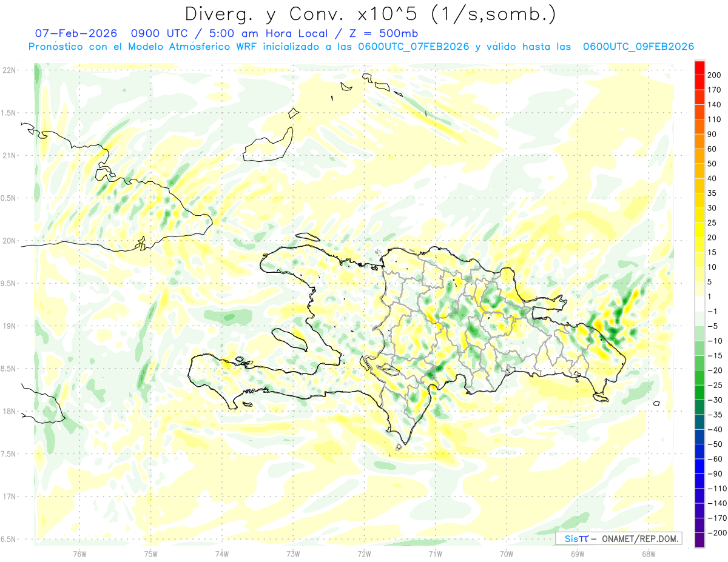Viewport: 728px width, 562px height.
Task: Click the bright red top colorbar segment
Action: [x=700, y=68]
